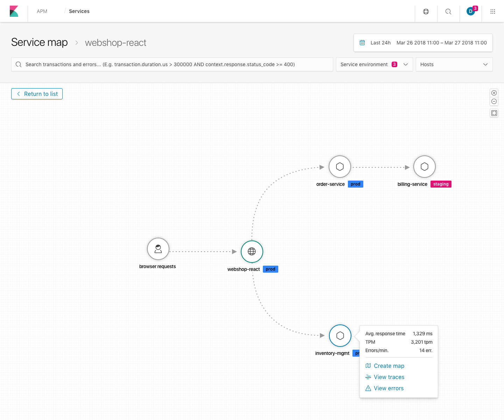Zoom out on the service map
504x420 pixels.
(x=494, y=101)
